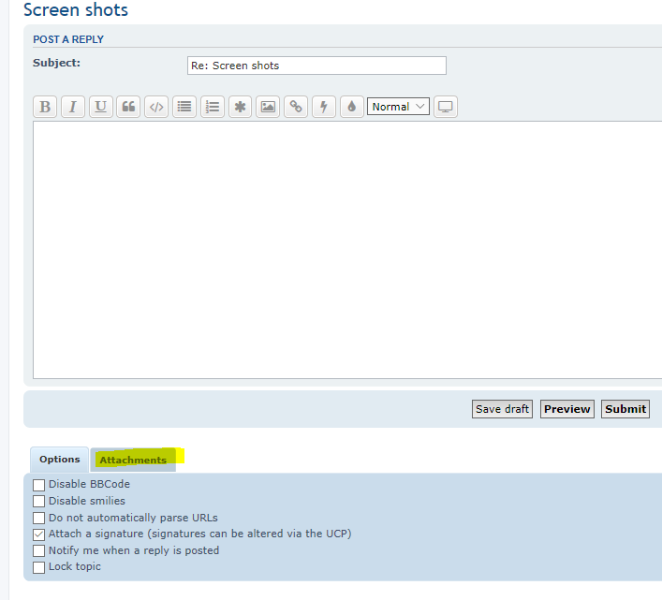Uncheck Attach a signature checkbox
The image size is (662, 600).
tap(39, 534)
